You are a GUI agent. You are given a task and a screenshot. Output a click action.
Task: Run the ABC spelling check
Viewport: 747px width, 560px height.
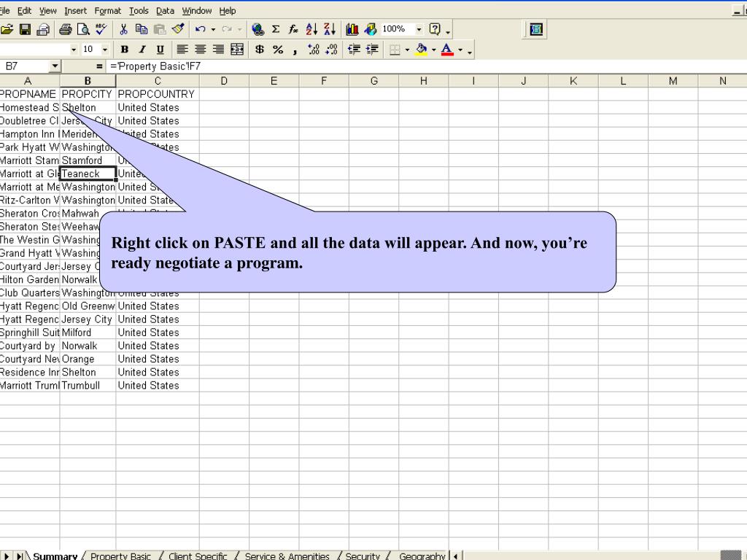coord(101,29)
